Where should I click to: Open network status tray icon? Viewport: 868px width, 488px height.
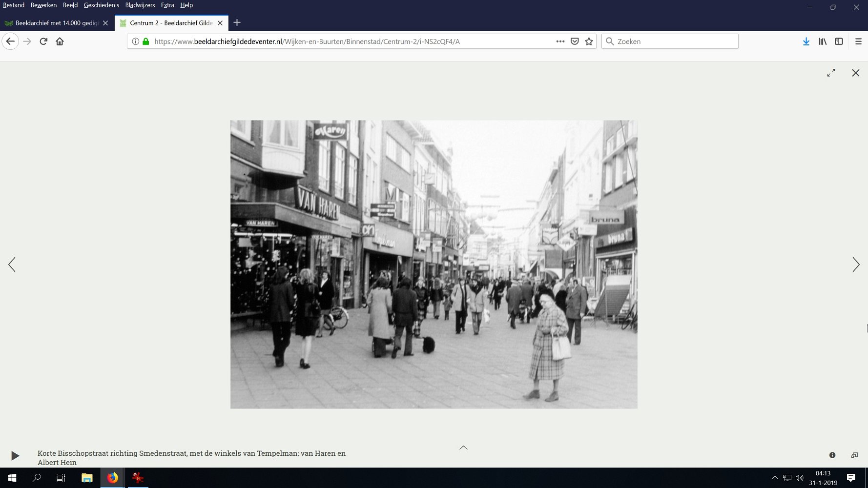click(x=787, y=478)
